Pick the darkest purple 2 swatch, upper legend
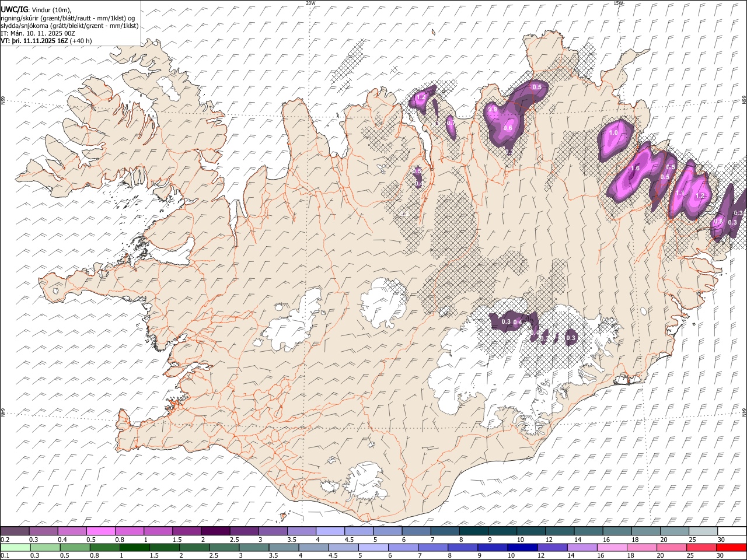 click(215, 531)
